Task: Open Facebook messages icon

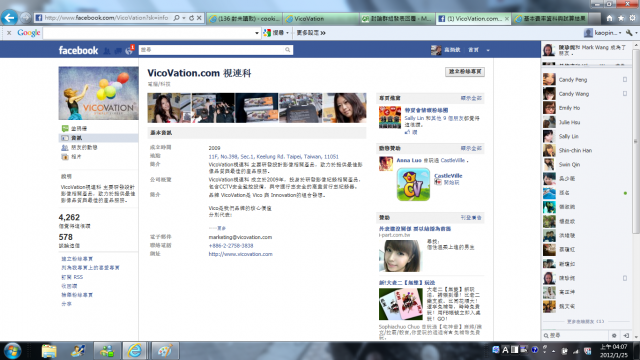Action: (118, 51)
